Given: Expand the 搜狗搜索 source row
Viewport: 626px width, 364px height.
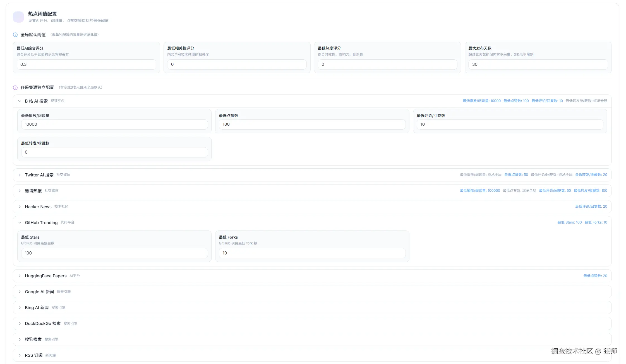Looking at the screenshot, I should 20,339.
